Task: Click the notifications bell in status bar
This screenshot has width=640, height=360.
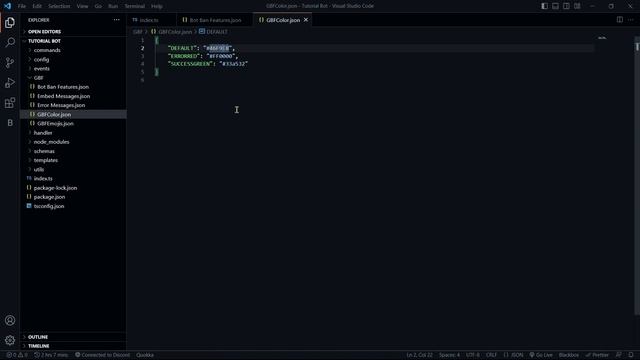Action: (631, 355)
